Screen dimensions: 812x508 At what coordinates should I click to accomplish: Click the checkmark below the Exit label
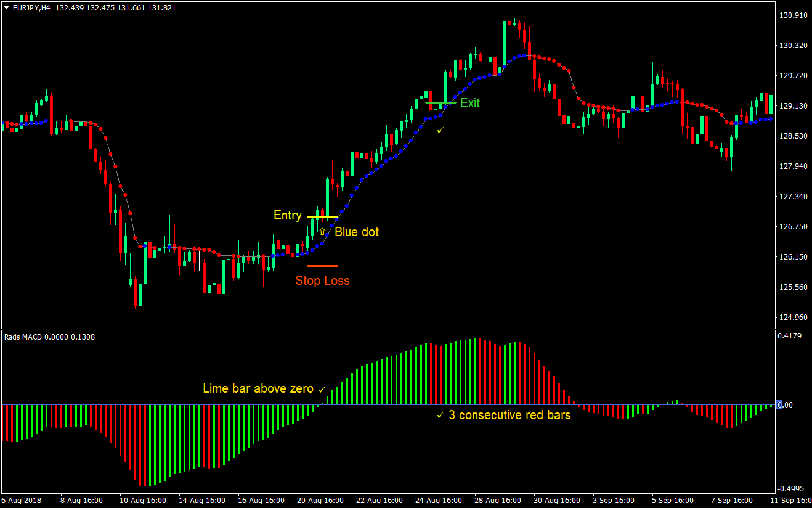pyautogui.click(x=441, y=129)
